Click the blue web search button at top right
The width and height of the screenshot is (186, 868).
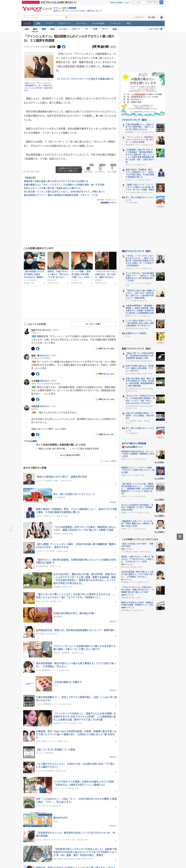161,2
